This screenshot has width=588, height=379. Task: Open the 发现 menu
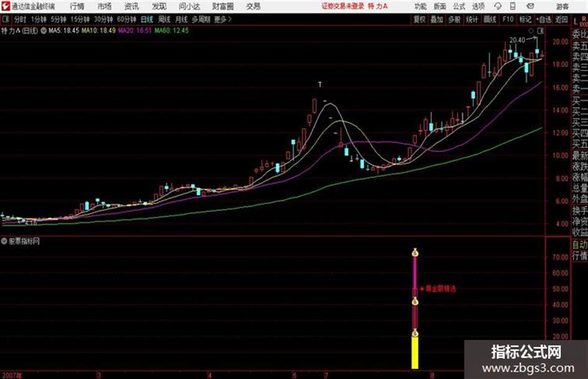[159, 6]
